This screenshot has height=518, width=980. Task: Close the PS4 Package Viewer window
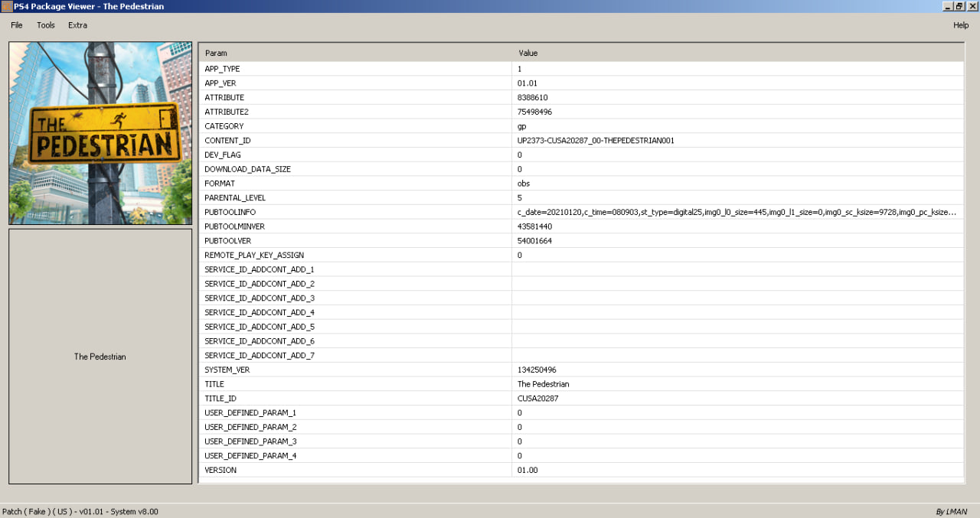(x=972, y=6)
